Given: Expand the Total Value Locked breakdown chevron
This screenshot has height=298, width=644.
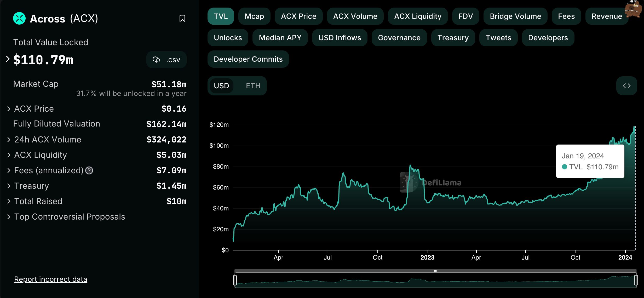Looking at the screenshot, I should (x=8, y=59).
